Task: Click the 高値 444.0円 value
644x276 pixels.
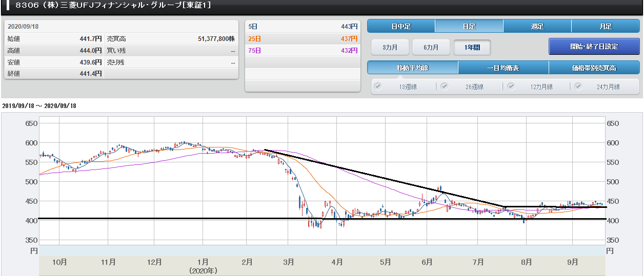Action: [x=91, y=50]
